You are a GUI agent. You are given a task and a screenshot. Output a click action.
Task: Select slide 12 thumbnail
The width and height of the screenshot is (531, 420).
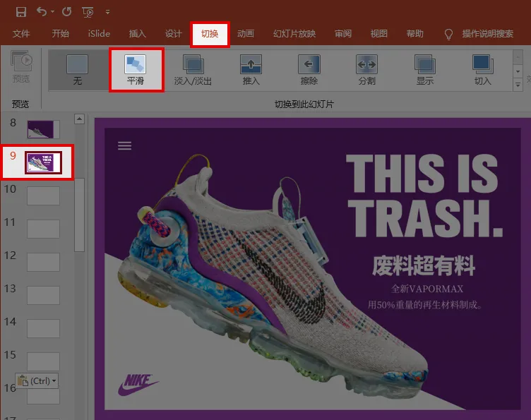[43, 262]
